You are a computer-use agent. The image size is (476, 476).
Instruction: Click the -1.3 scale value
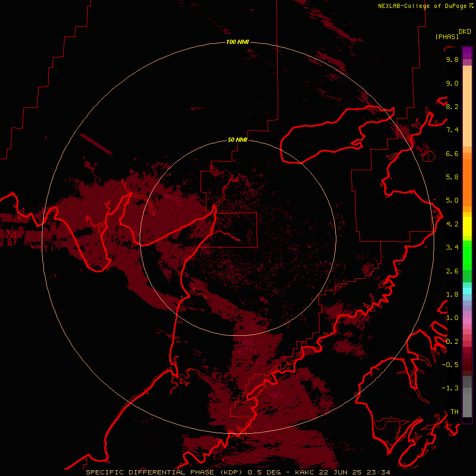(450, 388)
